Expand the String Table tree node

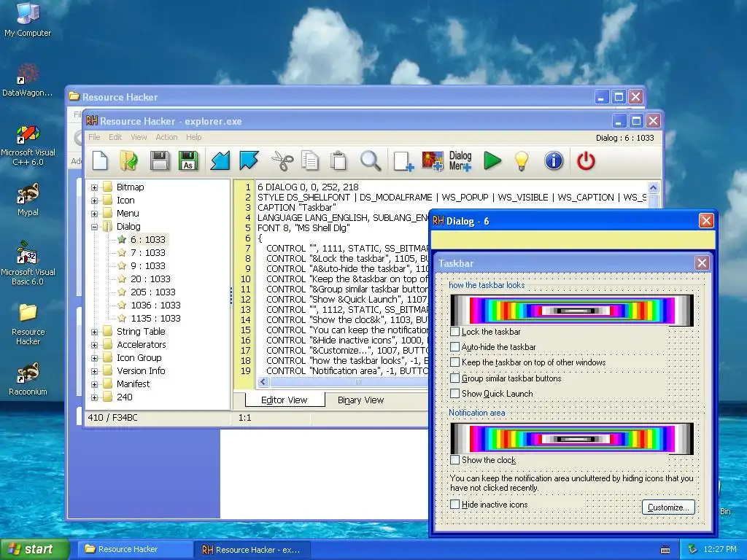(x=94, y=332)
